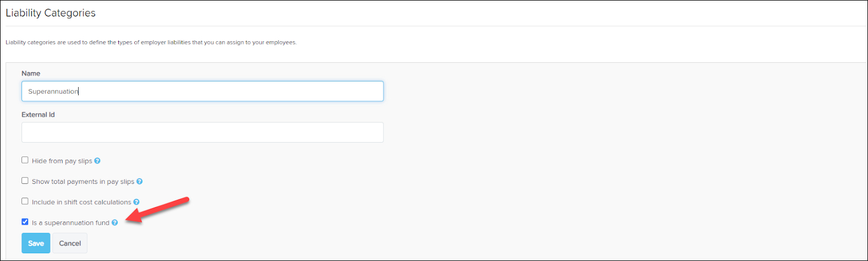Tick Show total payments in pay slips checkbox
The height and width of the screenshot is (261, 868).
click(25, 181)
